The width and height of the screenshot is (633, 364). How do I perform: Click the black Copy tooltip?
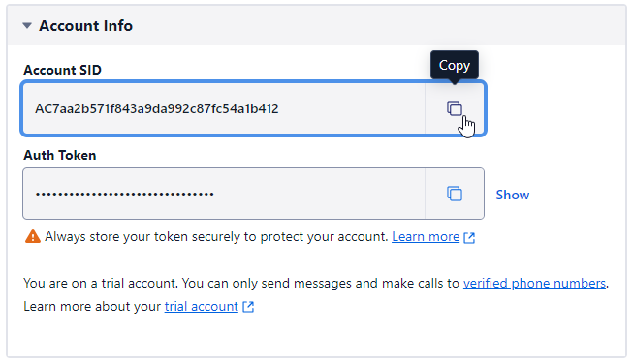(x=455, y=65)
